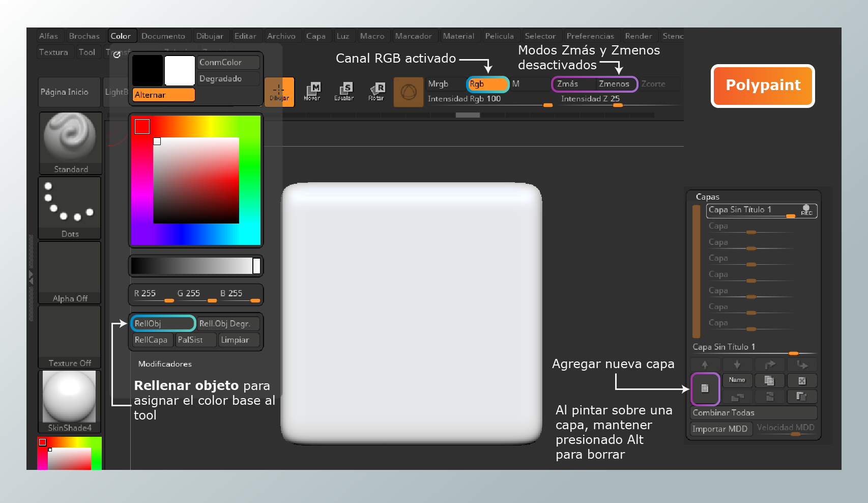Image resolution: width=868 pixels, height=503 pixels.
Task: Select the Dots brush thumbnail
Action: (69, 204)
